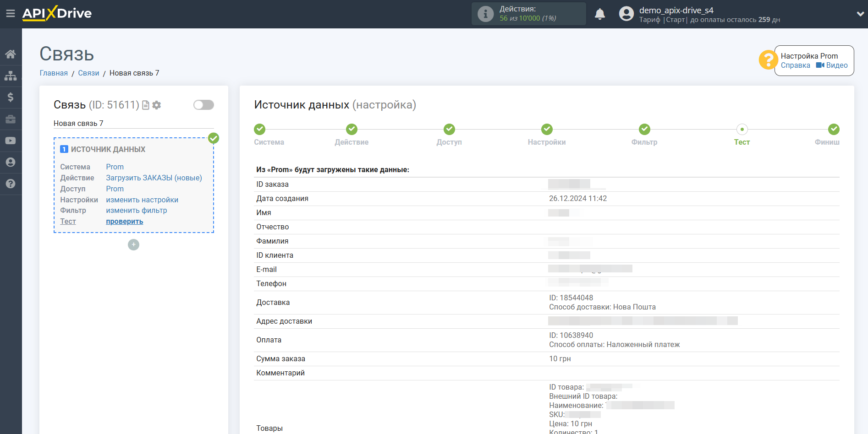Expand the account dropdown arrow

tap(860, 14)
